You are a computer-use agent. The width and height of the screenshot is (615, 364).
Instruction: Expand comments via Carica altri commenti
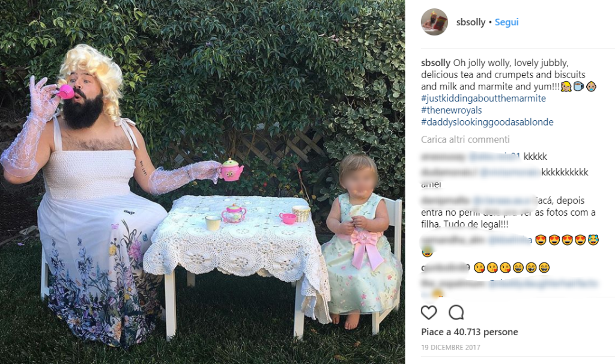[465, 139]
